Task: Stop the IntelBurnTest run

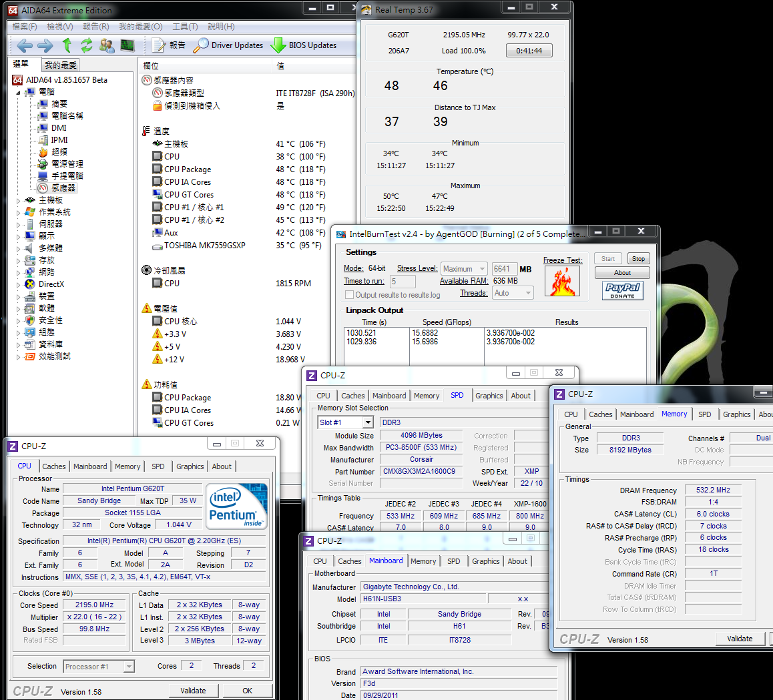Action: (x=638, y=259)
